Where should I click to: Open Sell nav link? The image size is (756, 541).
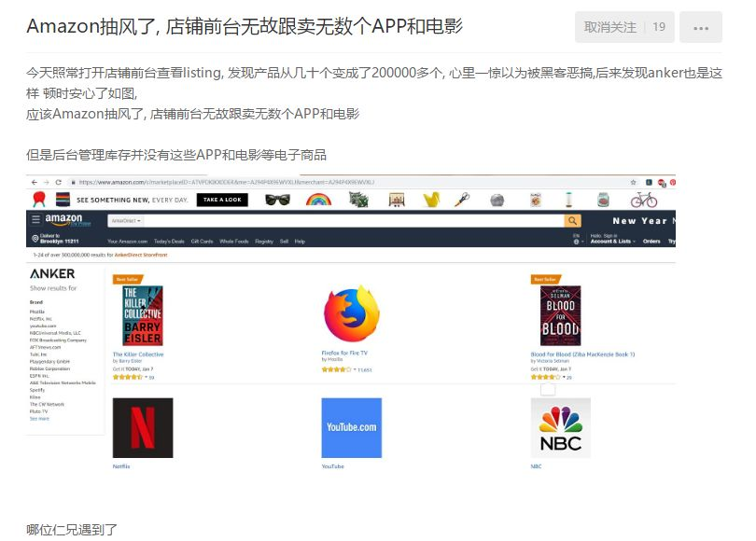point(284,242)
